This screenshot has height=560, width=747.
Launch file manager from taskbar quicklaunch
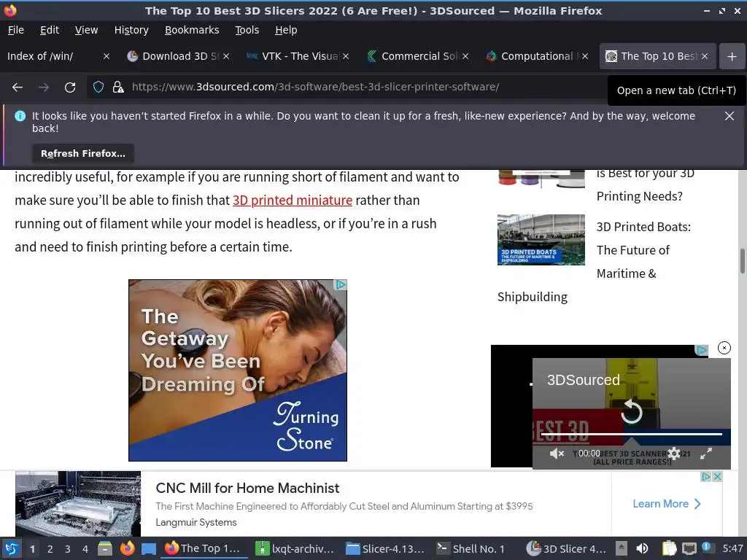pos(105,548)
